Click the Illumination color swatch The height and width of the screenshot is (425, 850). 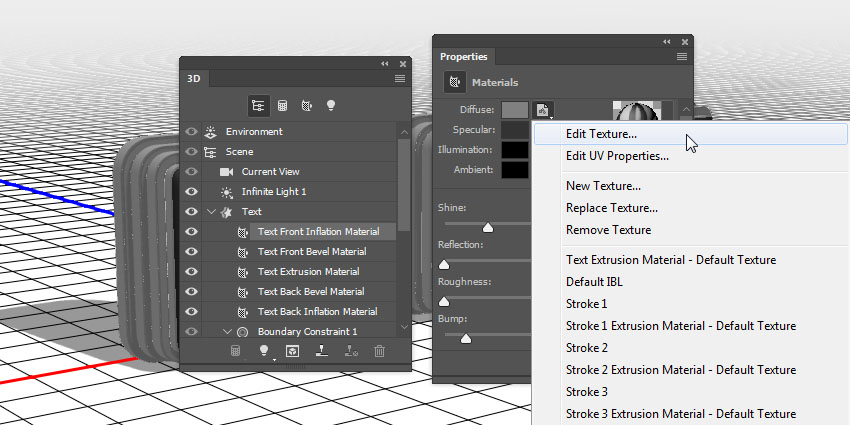(515, 150)
